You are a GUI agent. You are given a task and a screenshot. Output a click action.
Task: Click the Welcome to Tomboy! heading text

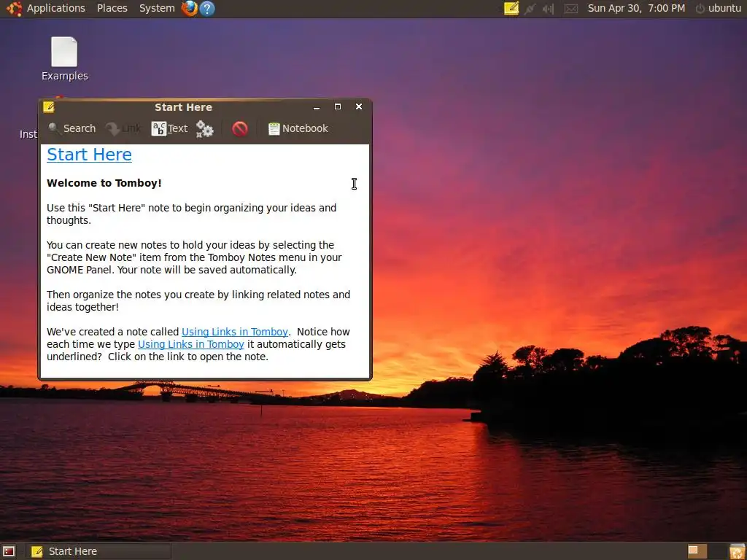[x=104, y=183]
